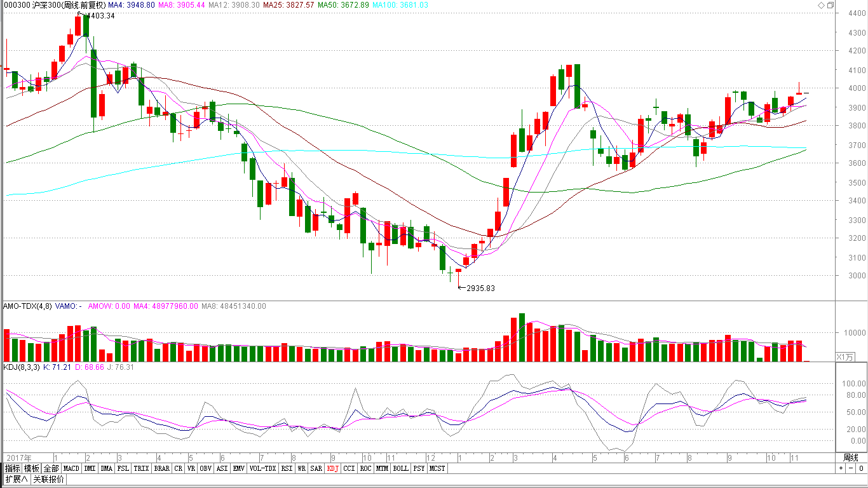Image resolution: width=868 pixels, height=488 pixels.
Task: Click the volume MA8: 48451340.00 label
Action: coord(234,306)
